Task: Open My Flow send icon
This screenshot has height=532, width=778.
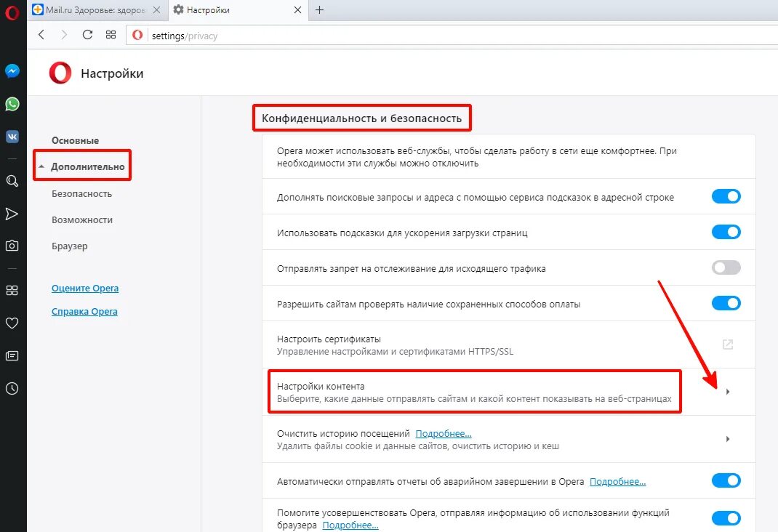Action: coord(12,214)
